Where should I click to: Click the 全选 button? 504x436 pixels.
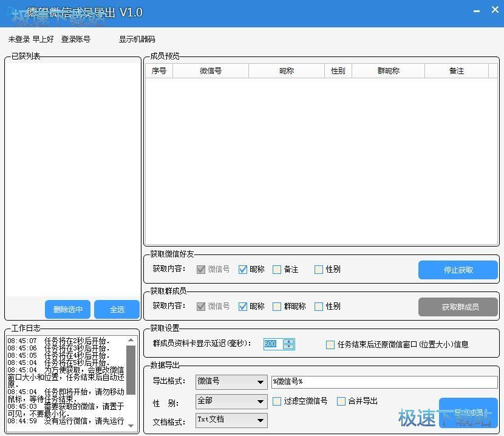tap(117, 309)
